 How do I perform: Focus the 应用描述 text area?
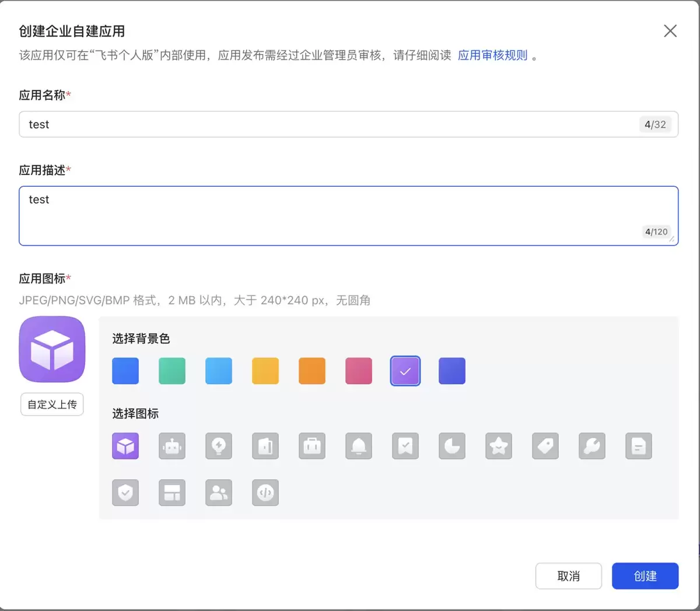point(348,216)
